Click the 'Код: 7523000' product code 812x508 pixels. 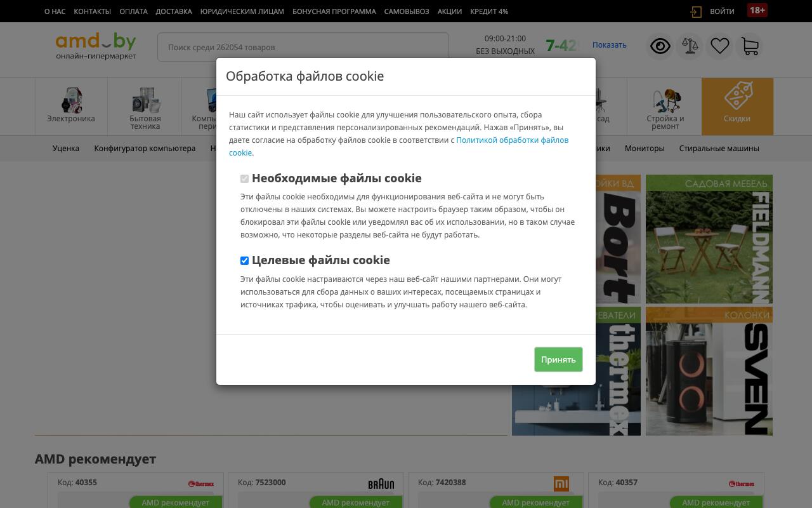pyautogui.click(x=262, y=483)
